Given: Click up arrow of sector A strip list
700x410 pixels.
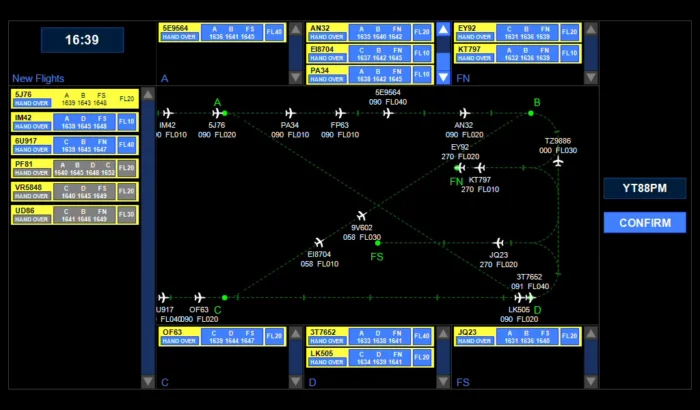Looking at the screenshot, I should coord(296,29).
